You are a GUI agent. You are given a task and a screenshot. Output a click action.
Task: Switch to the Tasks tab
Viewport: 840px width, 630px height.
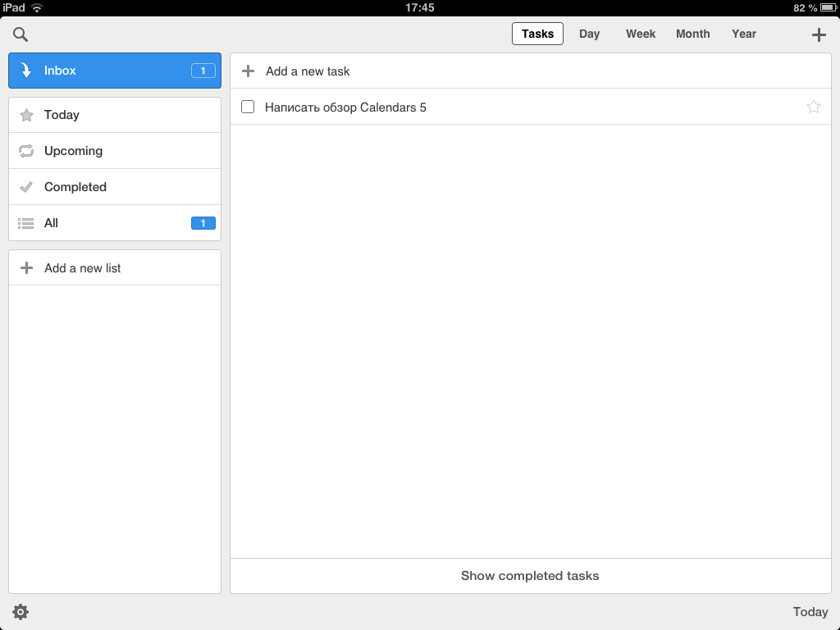click(x=537, y=34)
